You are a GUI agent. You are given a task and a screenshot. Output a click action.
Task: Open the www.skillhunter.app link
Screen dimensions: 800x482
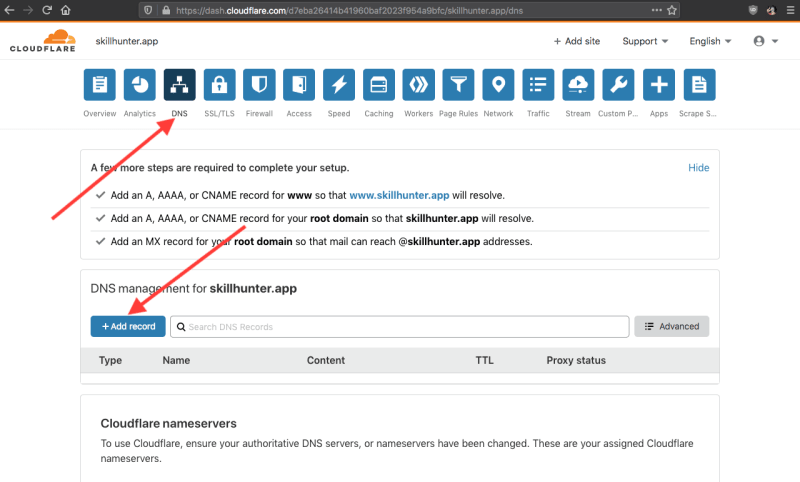click(x=399, y=195)
